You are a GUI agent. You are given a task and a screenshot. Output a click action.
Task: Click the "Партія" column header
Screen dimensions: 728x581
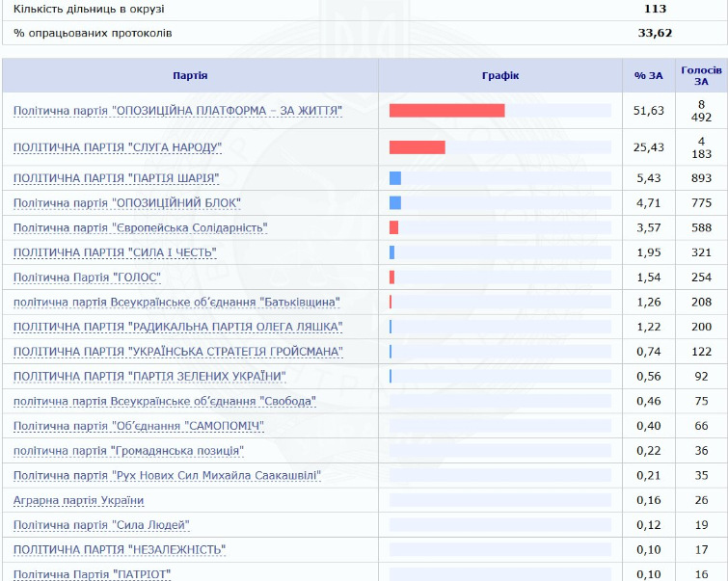(190, 75)
